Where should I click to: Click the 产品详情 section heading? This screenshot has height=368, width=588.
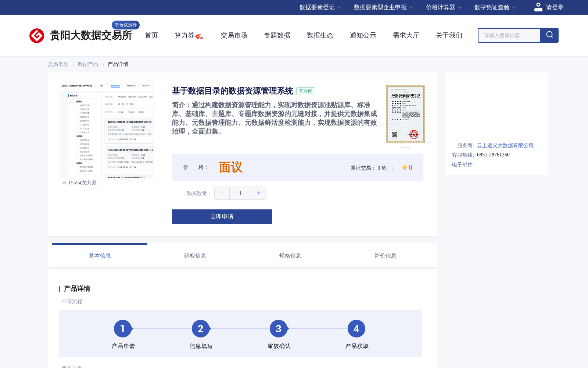pos(77,289)
